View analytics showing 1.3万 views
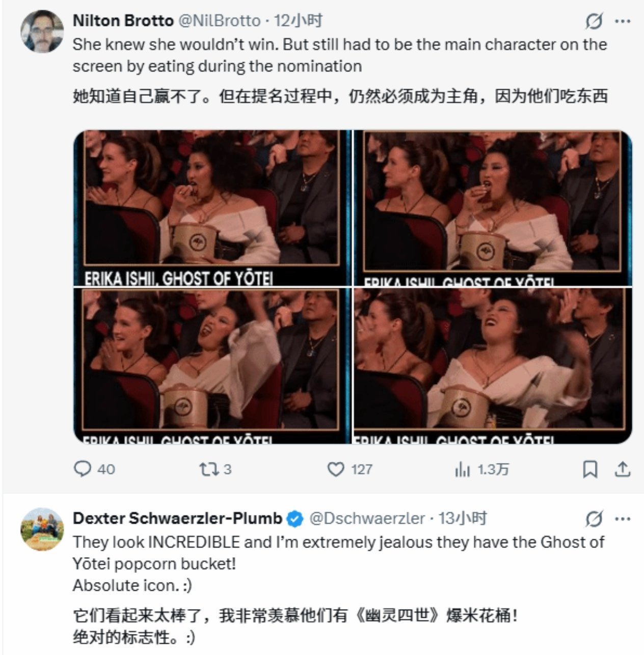644x655 pixels. pyautogui.click(x=462, y=469)
